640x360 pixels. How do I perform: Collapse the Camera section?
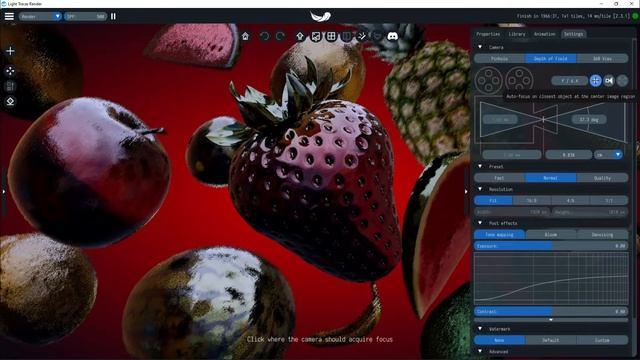[x=480, y=47]
